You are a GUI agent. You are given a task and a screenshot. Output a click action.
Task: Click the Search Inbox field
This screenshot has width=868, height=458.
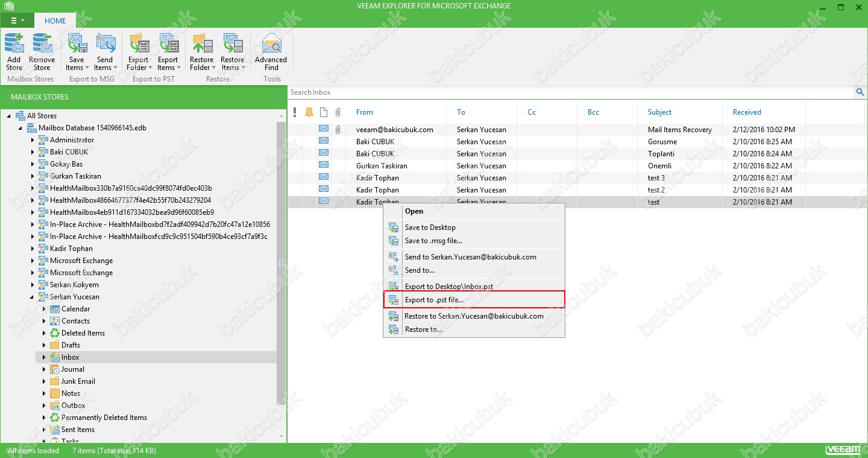click(x=571, y=92)
